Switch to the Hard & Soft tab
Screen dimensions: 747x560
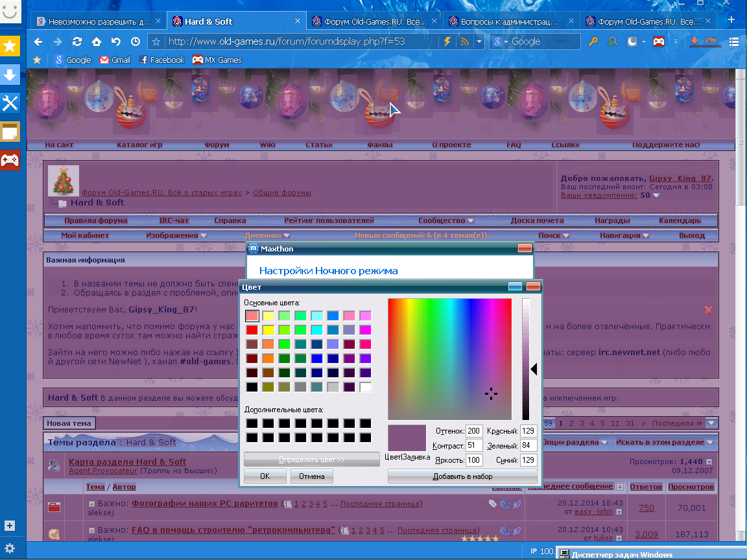click(x=237, y=21)
